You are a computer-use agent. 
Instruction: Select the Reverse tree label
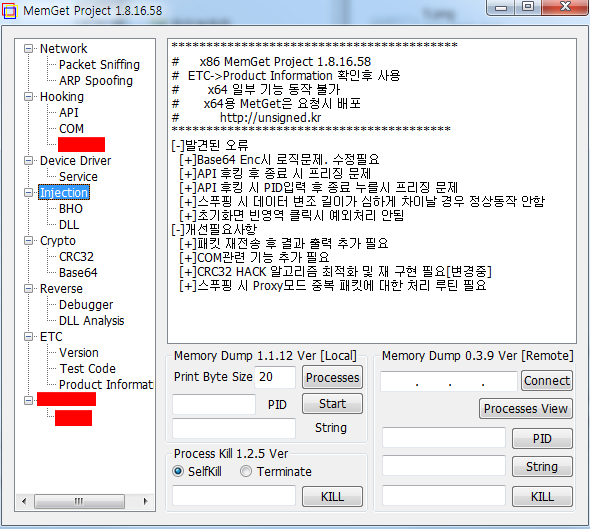[61, 289]
